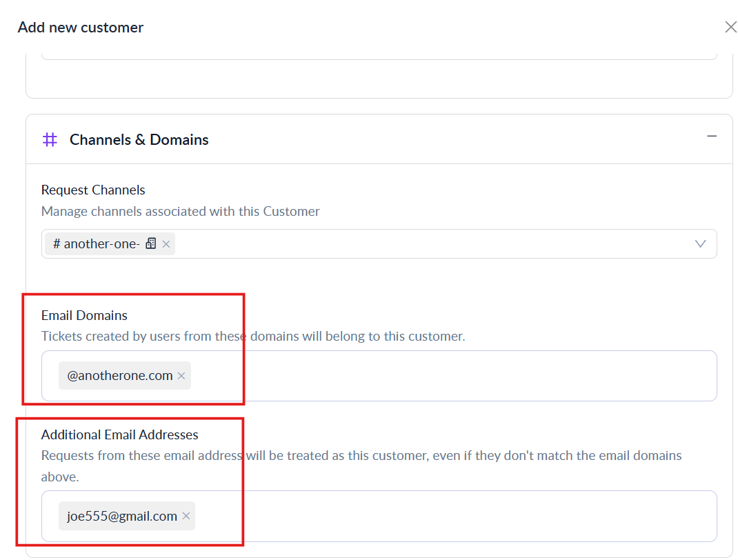Open the Request Channels dropdown arrow

tap(700, 244)
